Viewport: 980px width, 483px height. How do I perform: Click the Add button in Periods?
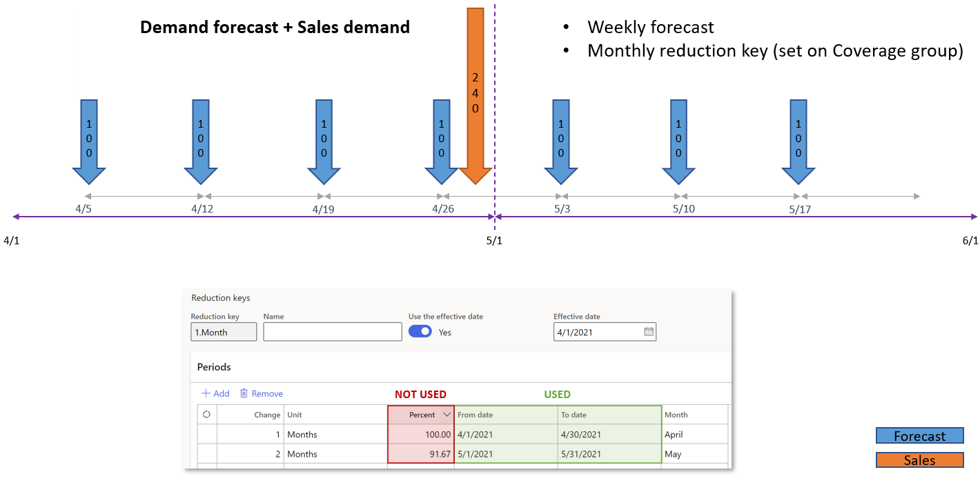215,393
